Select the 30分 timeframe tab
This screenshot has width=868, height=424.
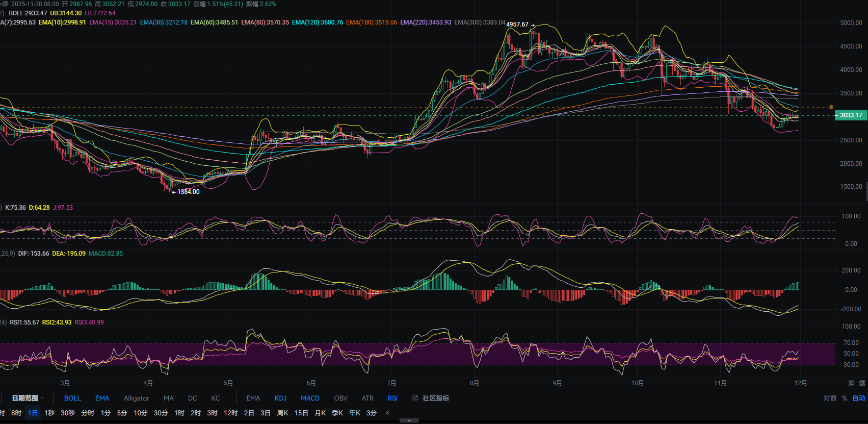click(161, 413)
